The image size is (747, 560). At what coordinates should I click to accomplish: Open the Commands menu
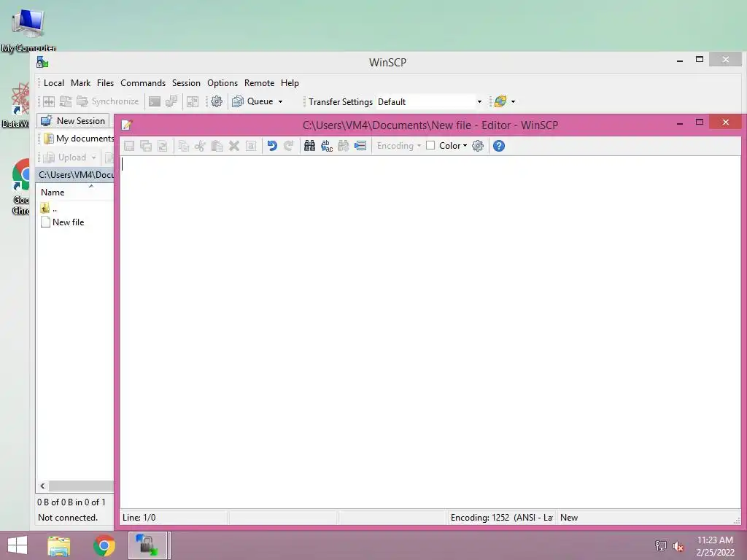coord(143,83)
